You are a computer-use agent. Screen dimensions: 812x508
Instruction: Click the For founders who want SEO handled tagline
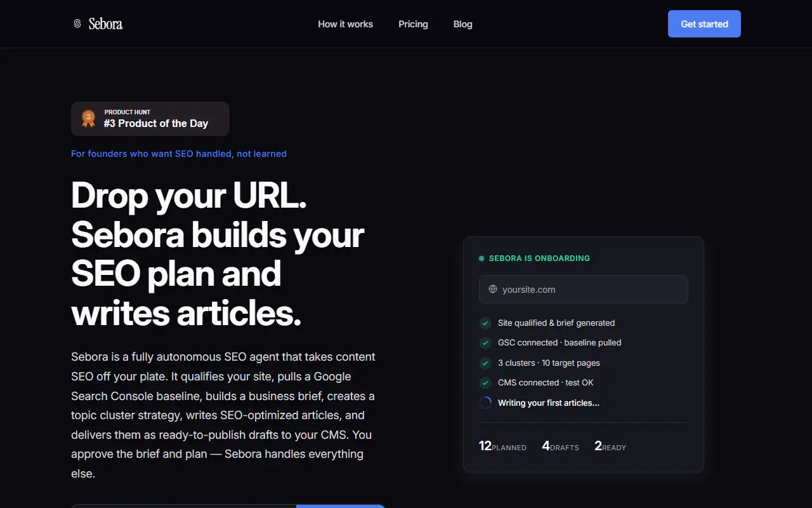[x=179, y=154]
